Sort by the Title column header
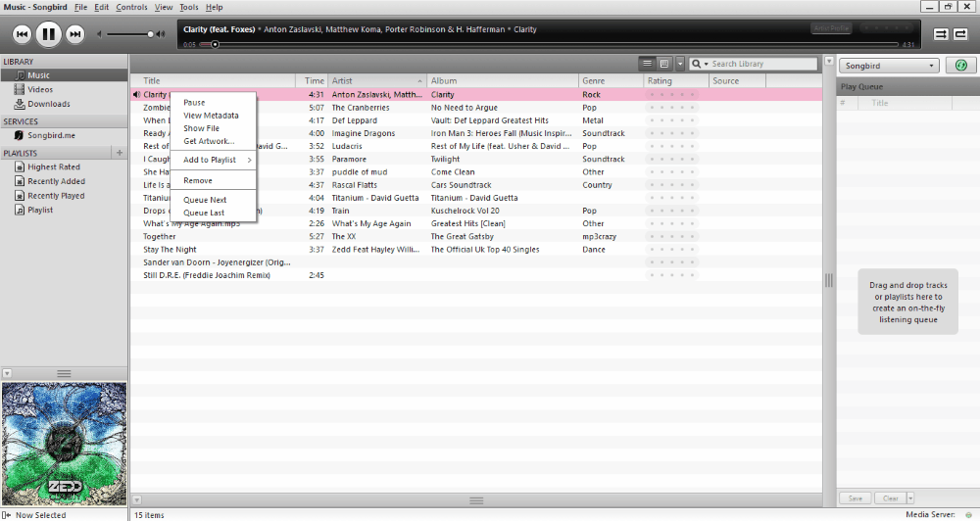The width and height of the screenshot is (980, 521). [213, 80]
